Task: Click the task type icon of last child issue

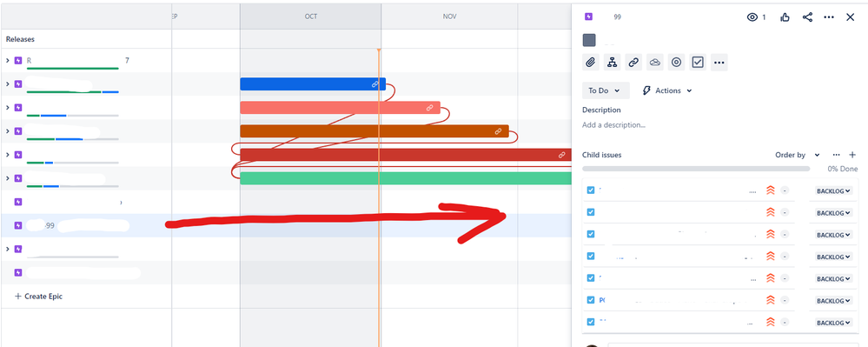Action: pos(591,322)
